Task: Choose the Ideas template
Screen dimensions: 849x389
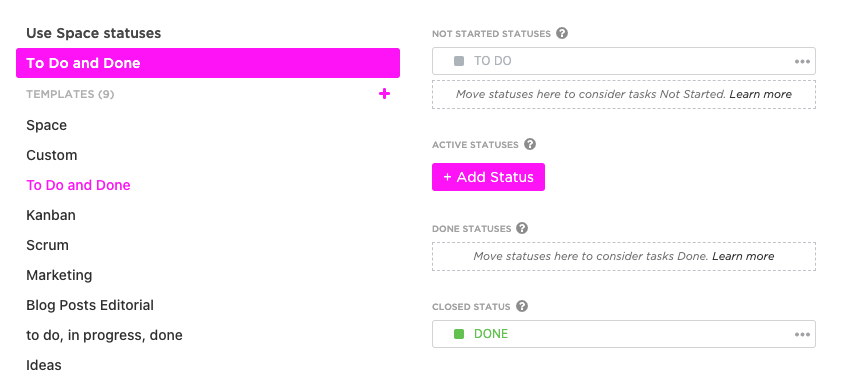Action: coord(41,365)
